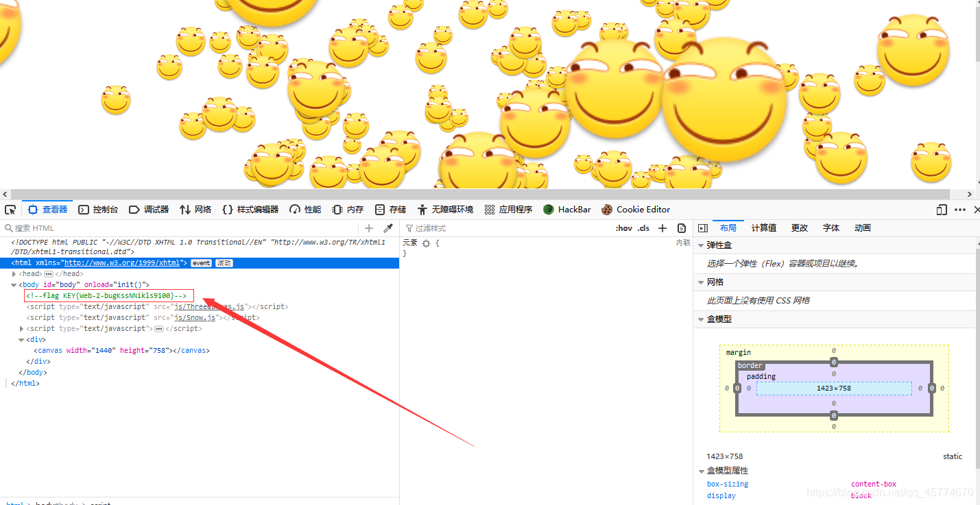980x505 pixels.
Task: Collapse the 弹性盒 flexbox section
Action: (701, 245)
